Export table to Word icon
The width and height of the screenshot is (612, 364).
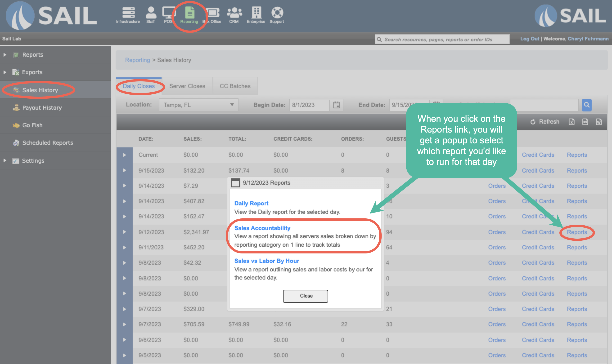coord(599,122)
